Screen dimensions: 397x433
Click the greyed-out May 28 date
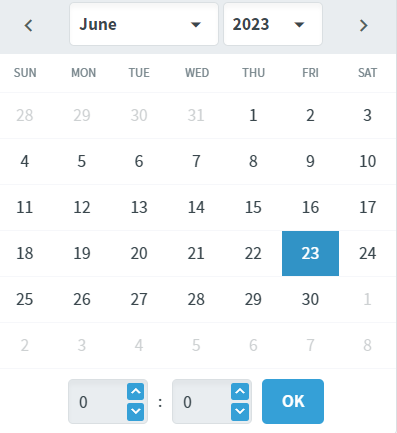[x=25, y=115]
